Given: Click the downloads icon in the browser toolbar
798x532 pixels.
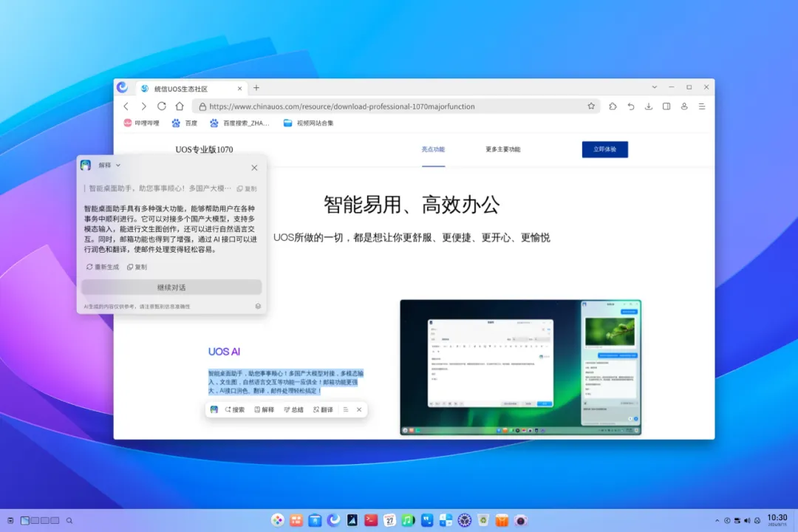Looking at the screenshot, I should click(649, 106).
